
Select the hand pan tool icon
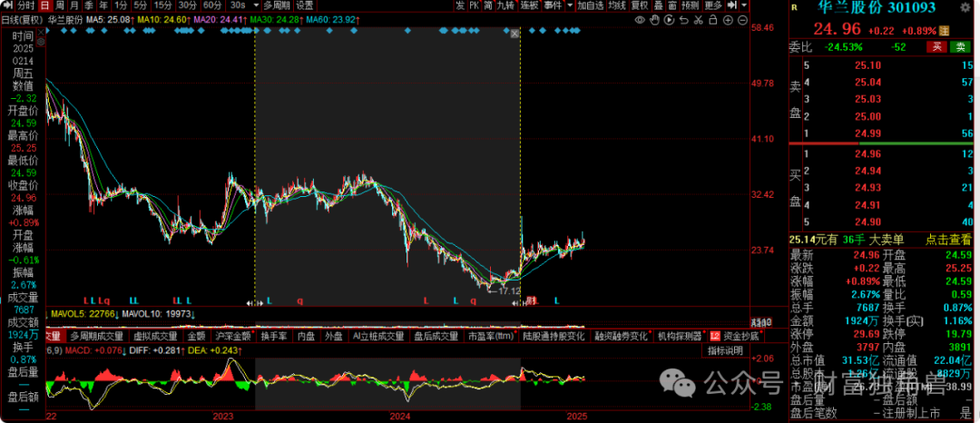pos(655,18)
